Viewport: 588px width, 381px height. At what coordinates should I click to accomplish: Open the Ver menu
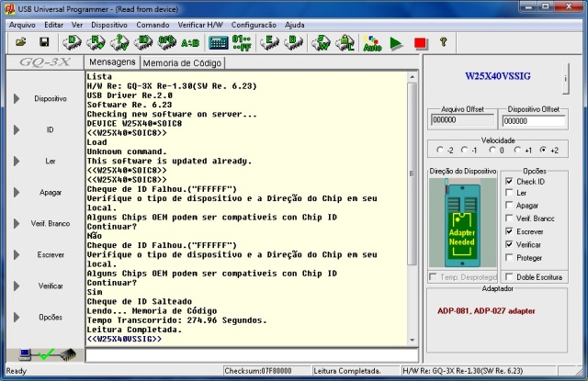pyautogui.click(x=77, y=25)
